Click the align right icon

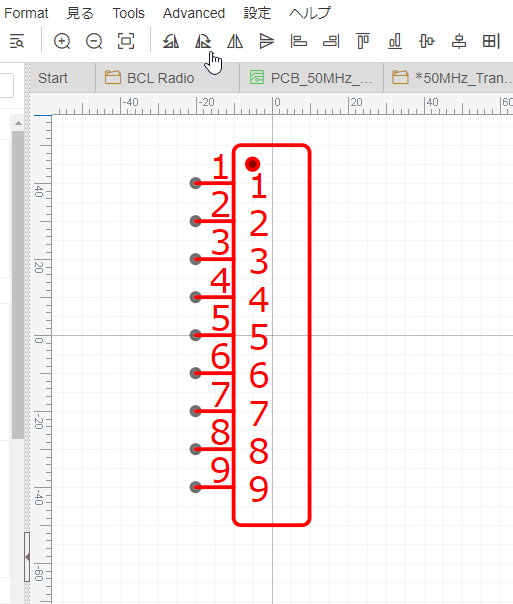click(x=331, y=41)
